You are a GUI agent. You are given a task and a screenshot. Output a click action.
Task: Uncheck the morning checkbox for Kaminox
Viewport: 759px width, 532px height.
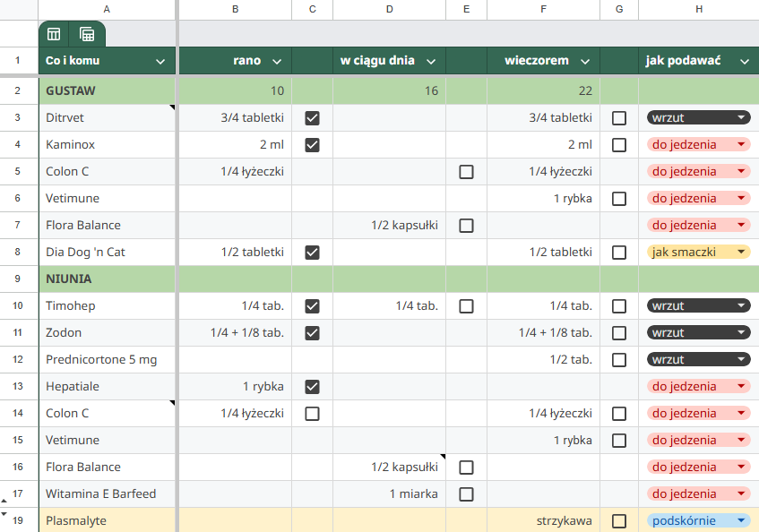click(x=312, y=145)
